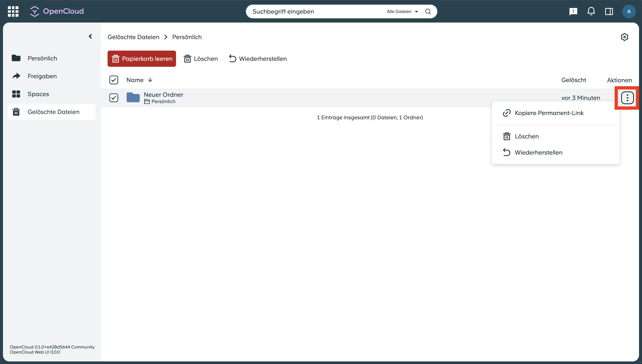642x364 pixels.
Task: Click the Gelöschte Dateien breadcrumb
Action: tap(134, 37)
